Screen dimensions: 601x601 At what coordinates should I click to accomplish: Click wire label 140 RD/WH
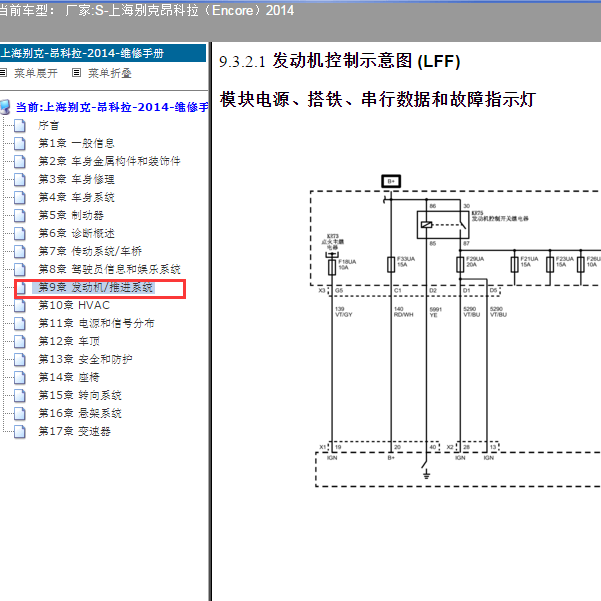tap(404, 312)
